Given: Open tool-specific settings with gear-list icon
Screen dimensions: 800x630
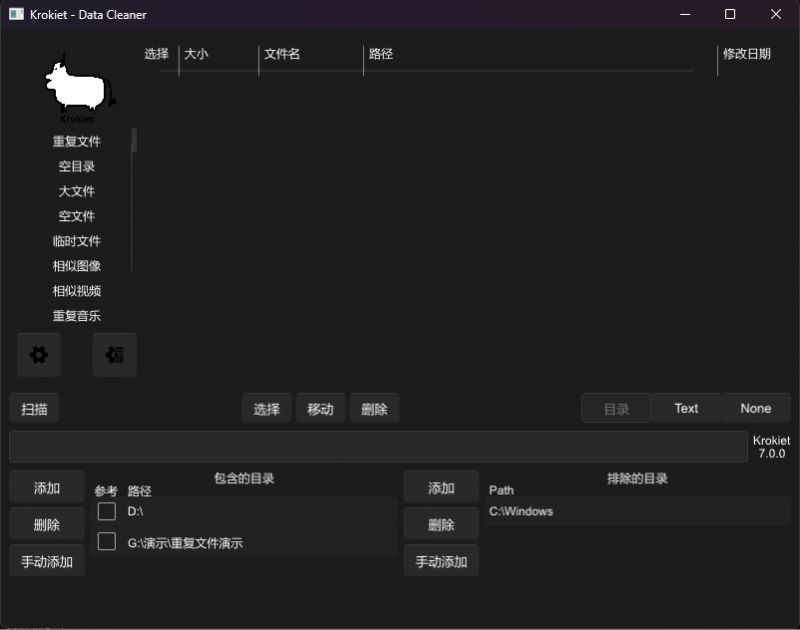Looking at the screenshot, I should (x=114, y=355).
